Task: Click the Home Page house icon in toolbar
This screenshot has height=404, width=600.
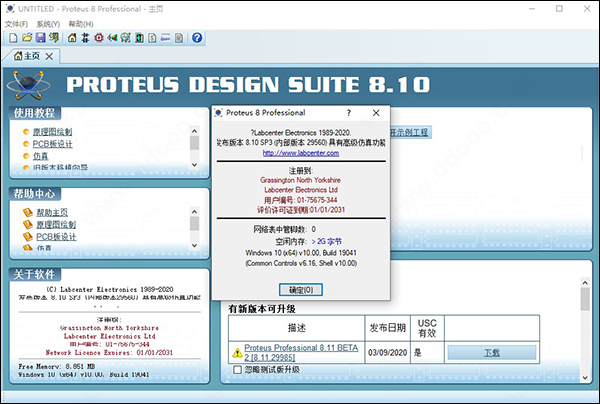Action: point(70,37)
